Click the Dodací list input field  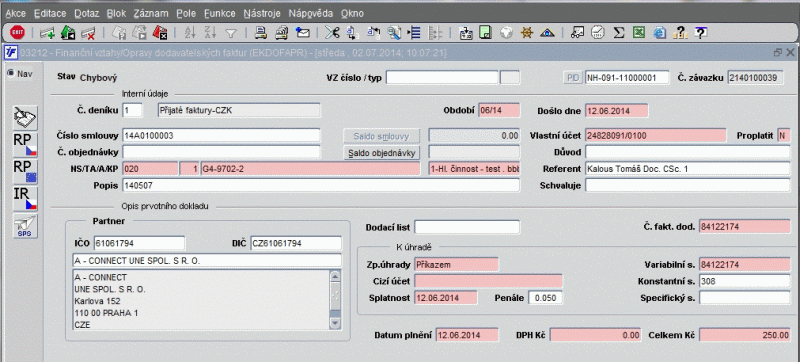467,227
